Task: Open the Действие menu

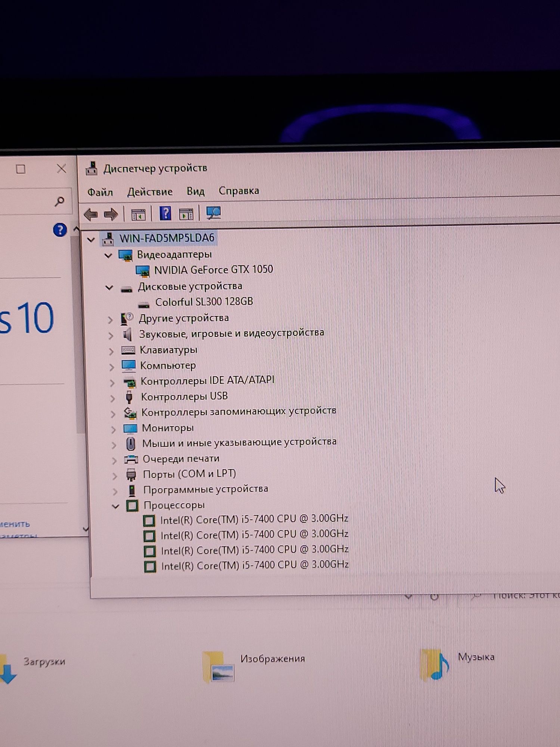Action: (150, 192)
